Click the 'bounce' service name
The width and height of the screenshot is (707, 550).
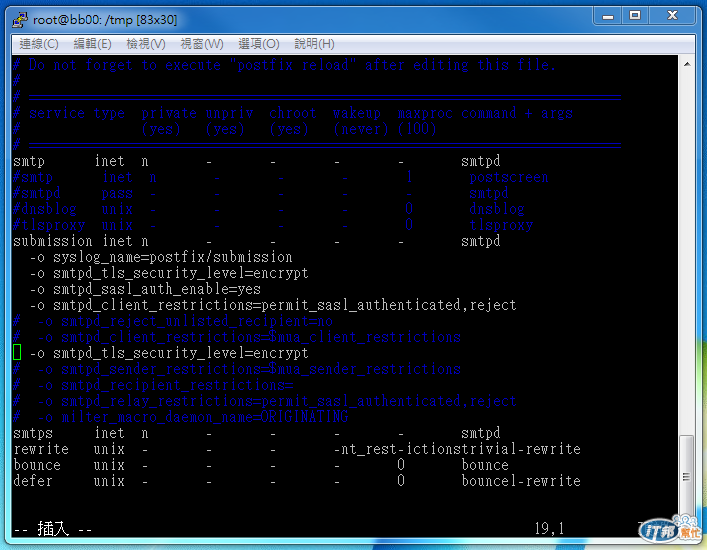click(x=37, y=465)
